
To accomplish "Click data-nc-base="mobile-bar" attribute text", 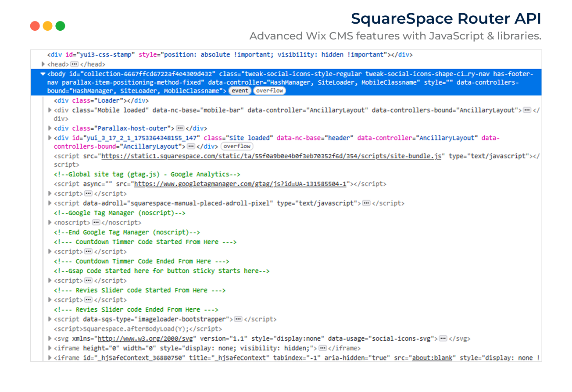I will coord(198,110).
